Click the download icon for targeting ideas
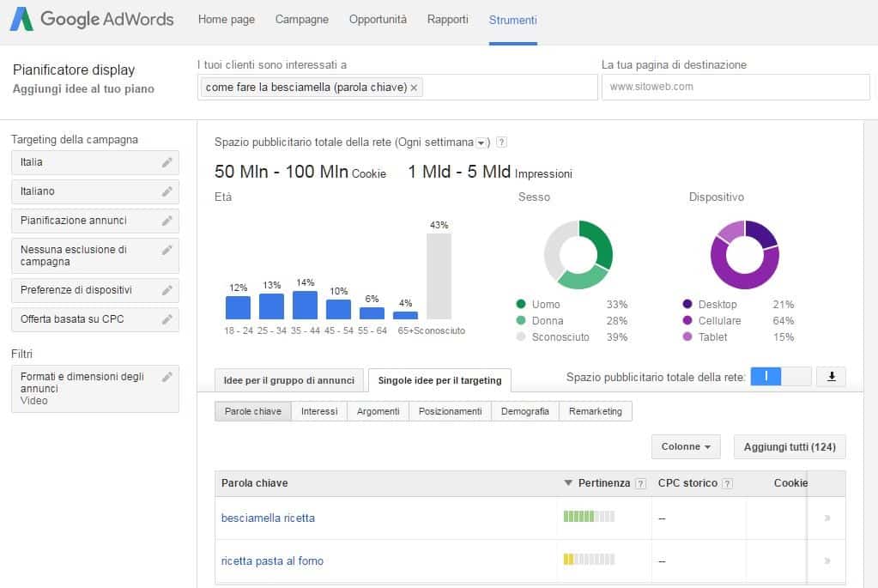The height and width of the screenshot is (588, 878). [830, 376]
